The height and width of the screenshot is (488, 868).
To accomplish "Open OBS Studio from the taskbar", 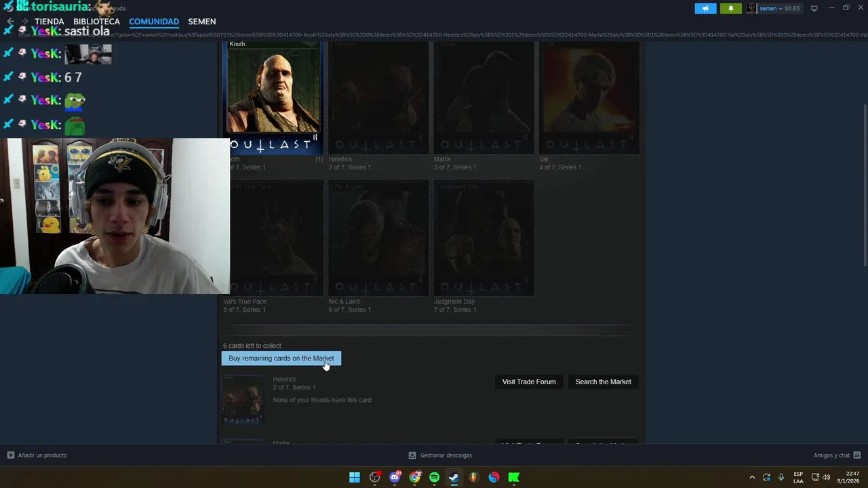I will (375, 477).
